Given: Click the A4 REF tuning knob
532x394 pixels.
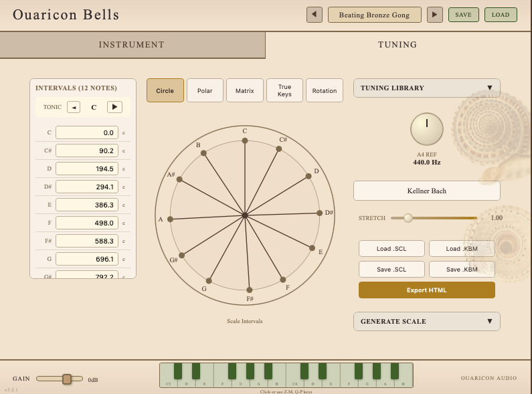Looking at the screenshot, I should 426,129.
